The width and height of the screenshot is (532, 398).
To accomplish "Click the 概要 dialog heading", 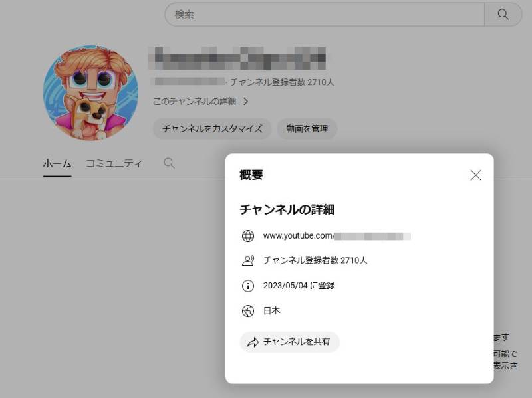I will tap(251, 175).
